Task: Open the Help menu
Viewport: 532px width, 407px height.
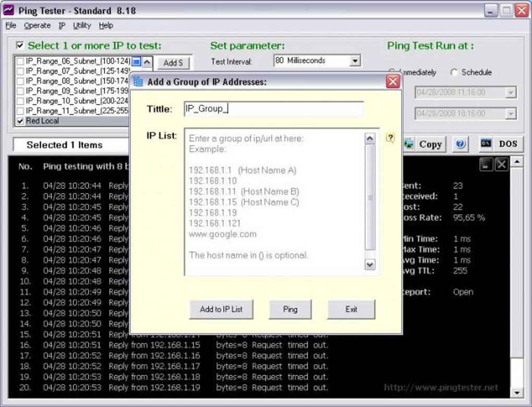Action: (106, 26)
